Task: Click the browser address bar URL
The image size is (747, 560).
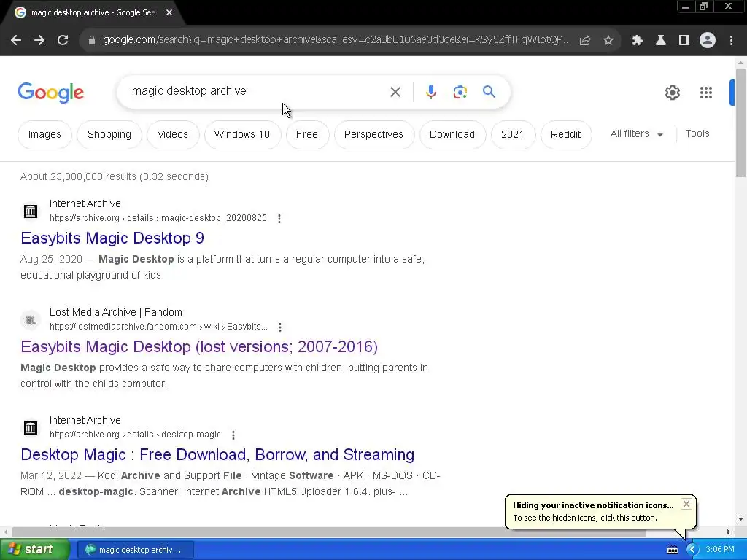Action: (336, 40)
